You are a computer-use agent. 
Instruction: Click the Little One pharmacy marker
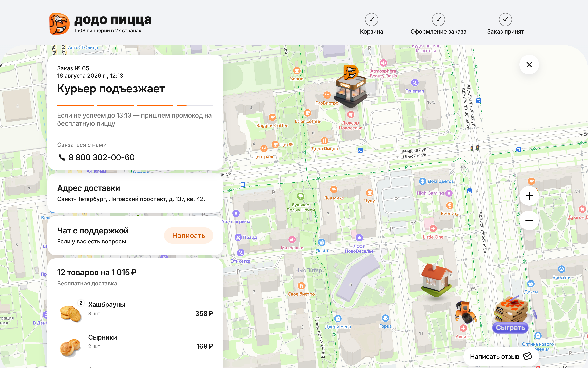[433, 228]
